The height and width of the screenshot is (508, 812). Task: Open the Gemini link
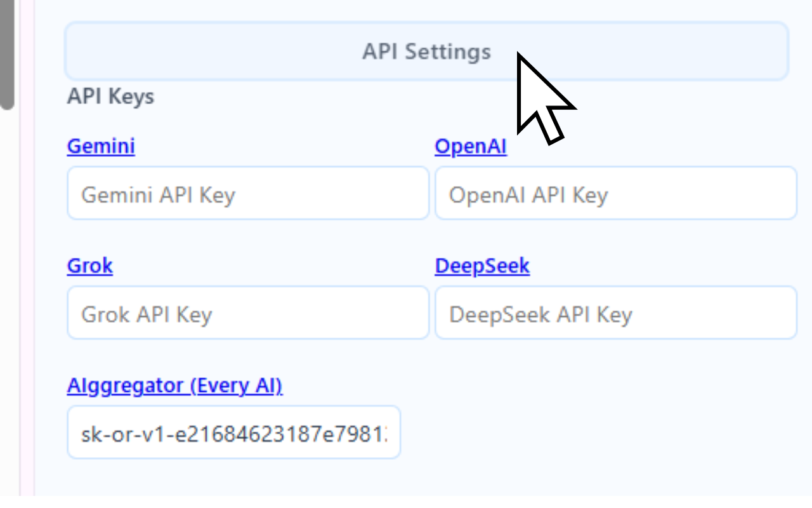coord(101,146)
